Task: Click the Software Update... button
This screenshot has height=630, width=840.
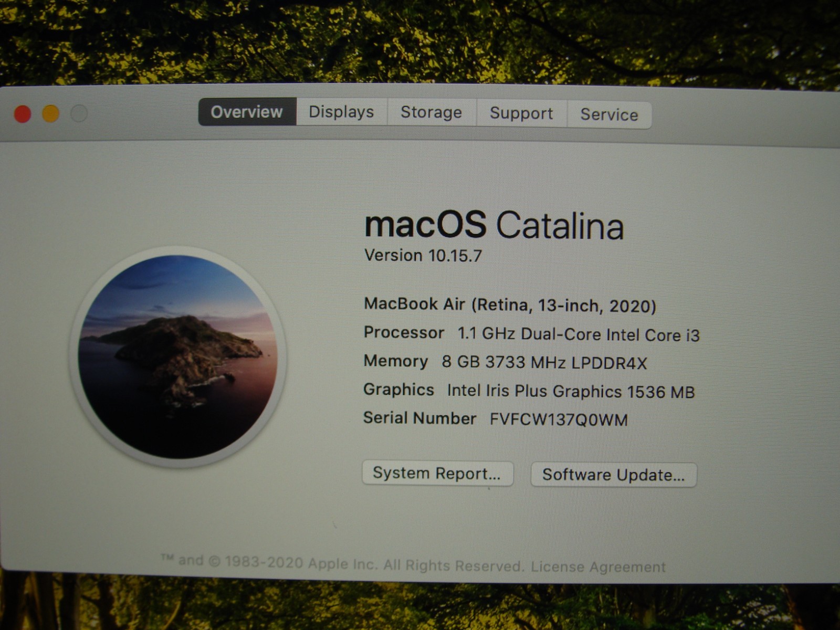Action: (x=614, y=475)
